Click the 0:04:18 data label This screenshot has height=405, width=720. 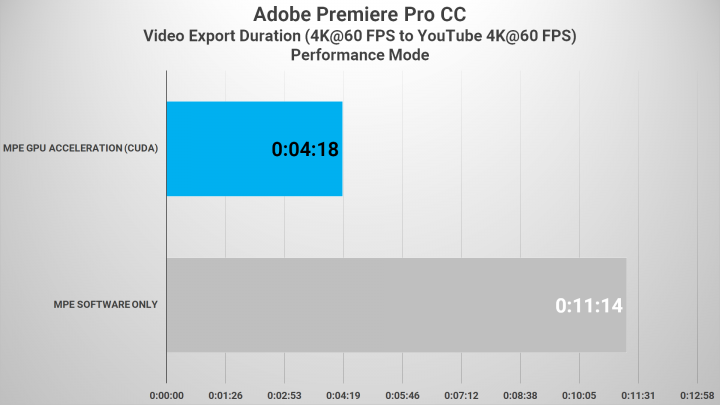pyautogui.click(x=306, y=150)
